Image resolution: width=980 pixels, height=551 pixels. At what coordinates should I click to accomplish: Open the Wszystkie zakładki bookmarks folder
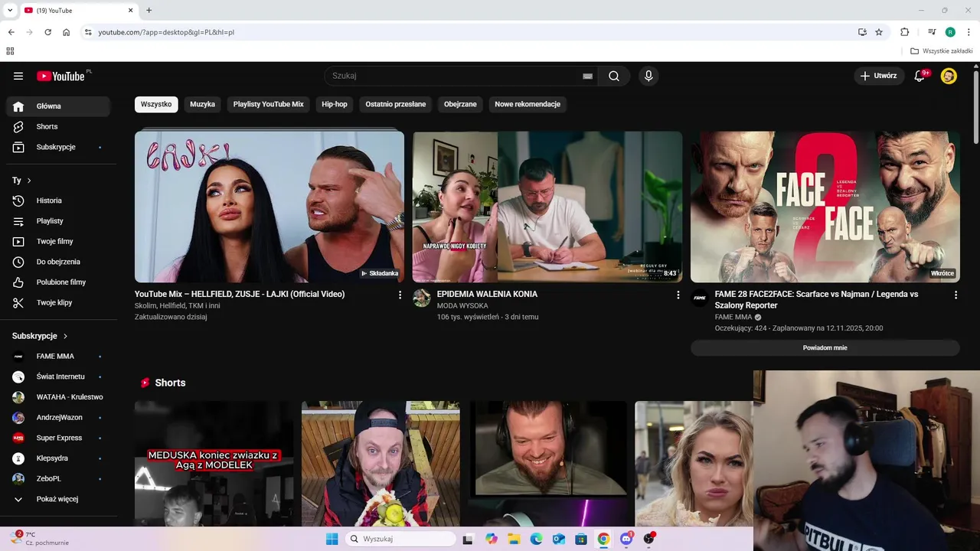[942, 51]
